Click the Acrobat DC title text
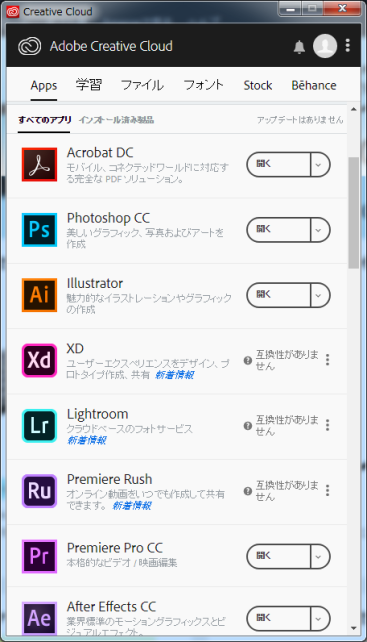 (x=100, y=153)
